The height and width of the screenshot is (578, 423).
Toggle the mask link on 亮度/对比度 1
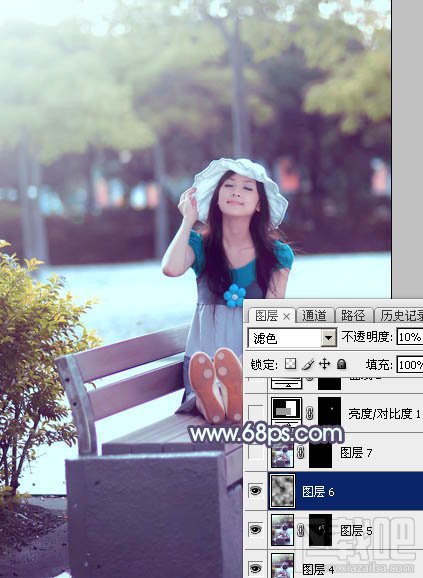(x=310, y=413)
